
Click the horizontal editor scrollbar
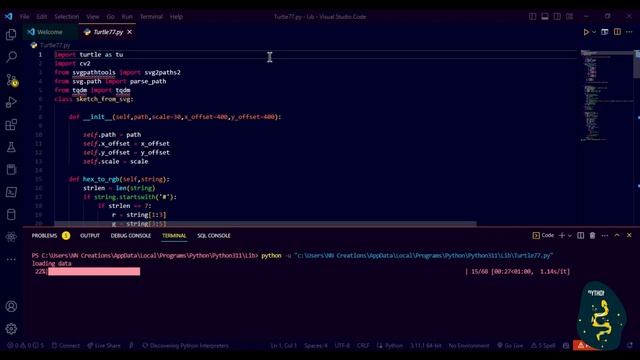[265, 224]
